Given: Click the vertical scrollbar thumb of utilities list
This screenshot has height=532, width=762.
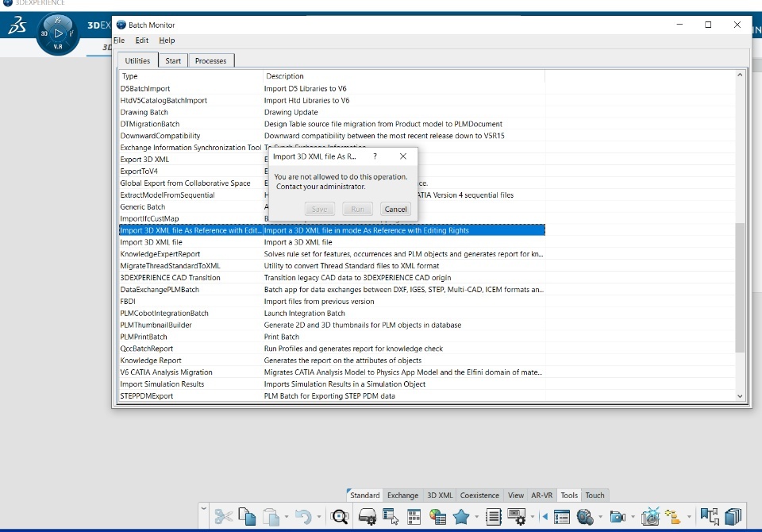Looking at the screenshot, I should (740, 288).
